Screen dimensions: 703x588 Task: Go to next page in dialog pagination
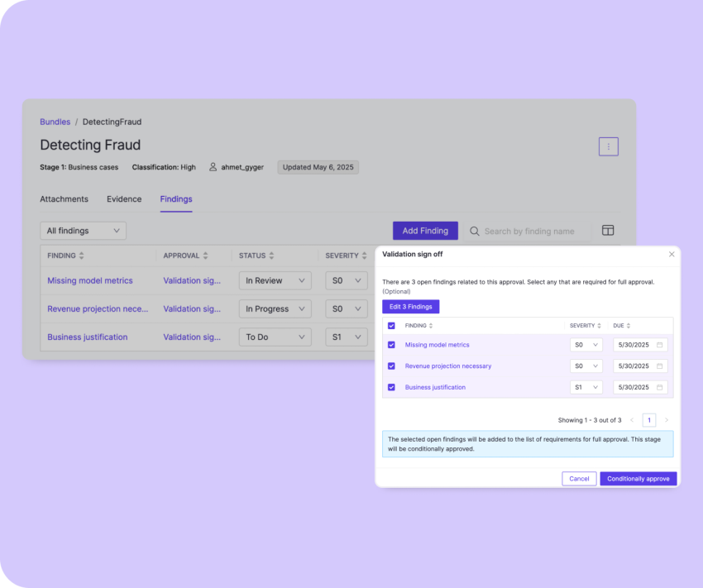[667, 420]
